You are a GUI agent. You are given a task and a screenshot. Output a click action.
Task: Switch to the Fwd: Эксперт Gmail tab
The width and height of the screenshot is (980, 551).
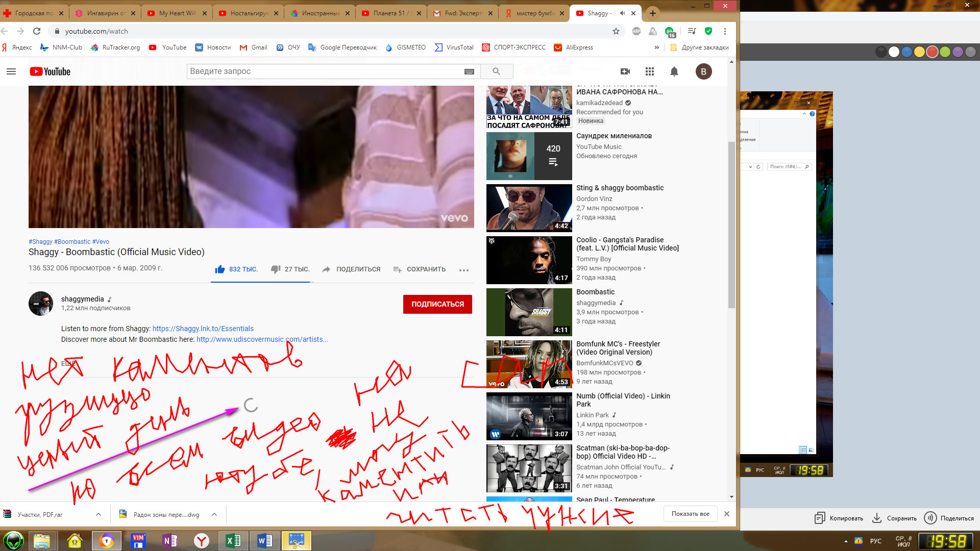tap(463, 13)
